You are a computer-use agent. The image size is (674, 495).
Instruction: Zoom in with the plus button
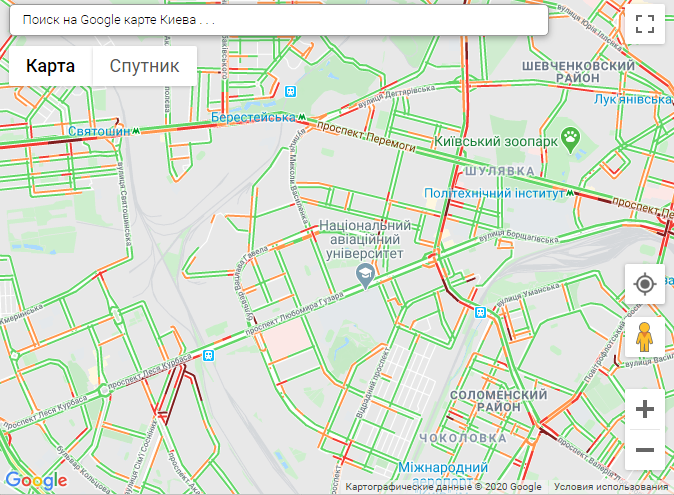645,409
